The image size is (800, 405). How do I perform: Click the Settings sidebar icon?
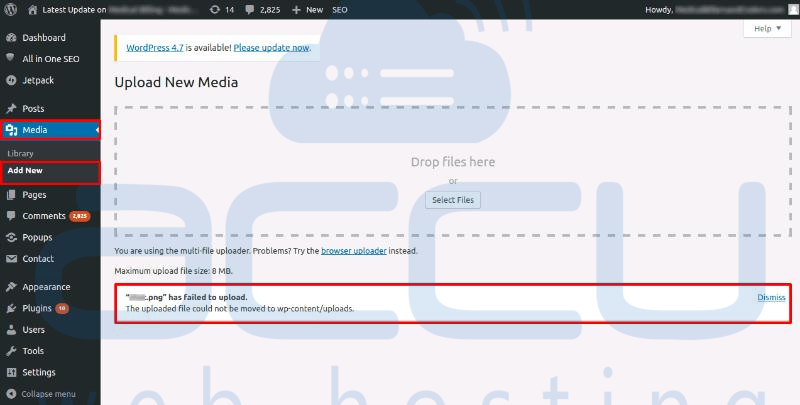point(11,372)
